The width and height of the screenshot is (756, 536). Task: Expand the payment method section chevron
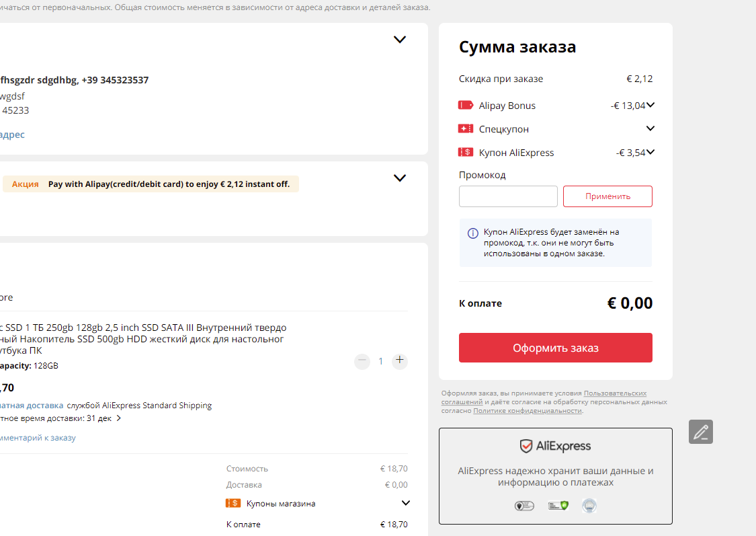pyautogui.click(x=400, y=178)
